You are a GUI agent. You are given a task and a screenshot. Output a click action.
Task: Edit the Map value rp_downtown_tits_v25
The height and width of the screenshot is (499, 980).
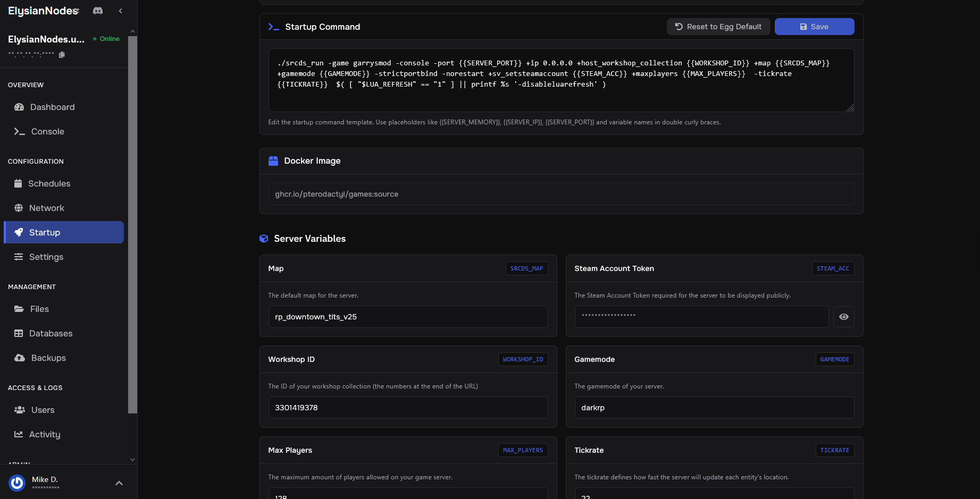click(x=408, y=317)
